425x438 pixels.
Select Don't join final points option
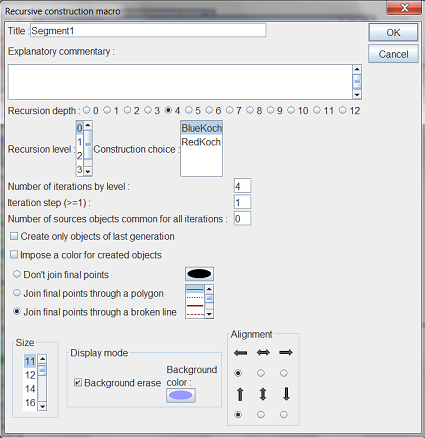tap(17, 274)
